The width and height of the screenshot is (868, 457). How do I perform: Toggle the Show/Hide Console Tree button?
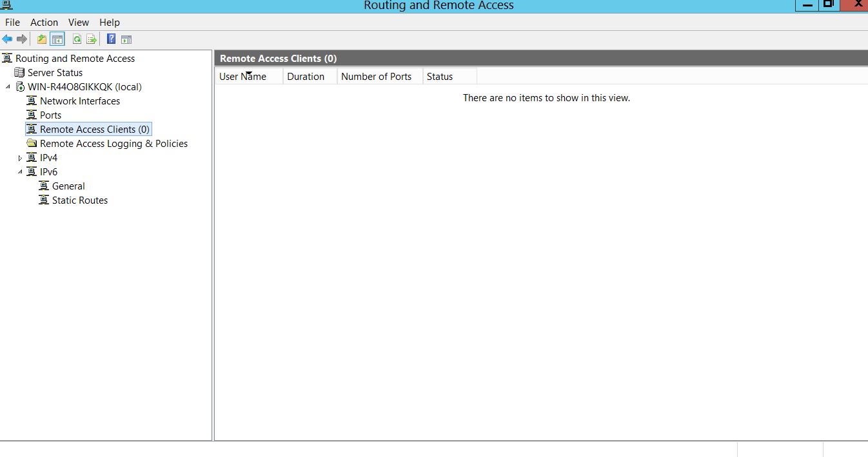point(57,39)
